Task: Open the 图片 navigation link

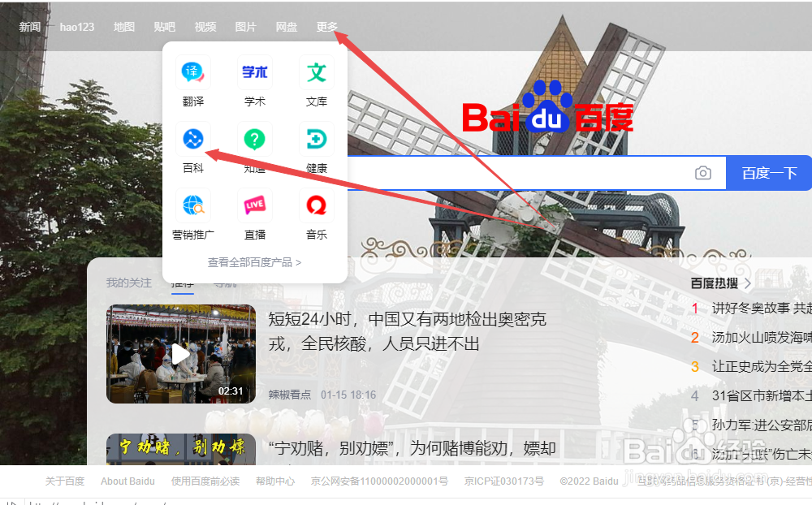Action: (x=245, y=27)
